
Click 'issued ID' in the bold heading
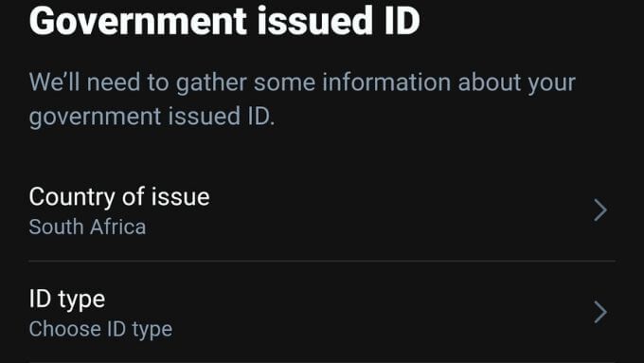[338, 21]
